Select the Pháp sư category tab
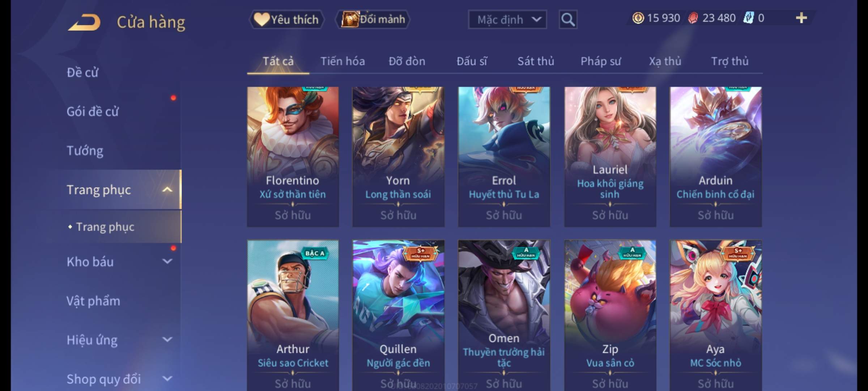 click(601, 61)
